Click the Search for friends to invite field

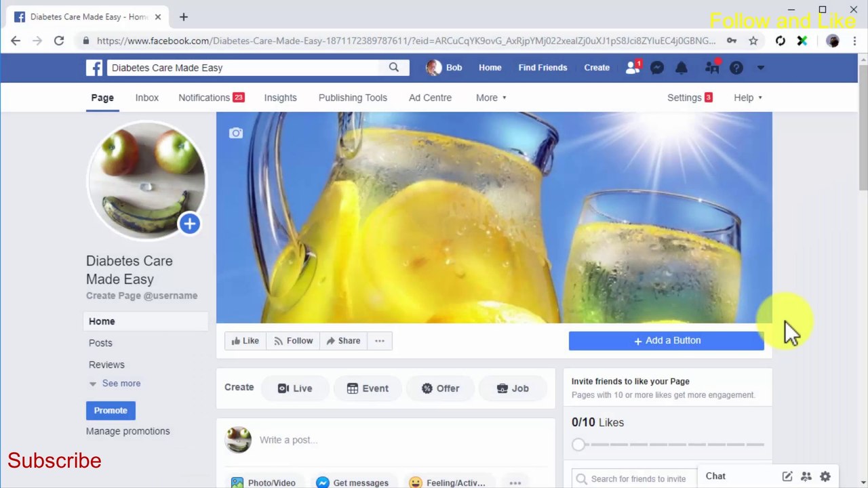(x=634, y=479)
